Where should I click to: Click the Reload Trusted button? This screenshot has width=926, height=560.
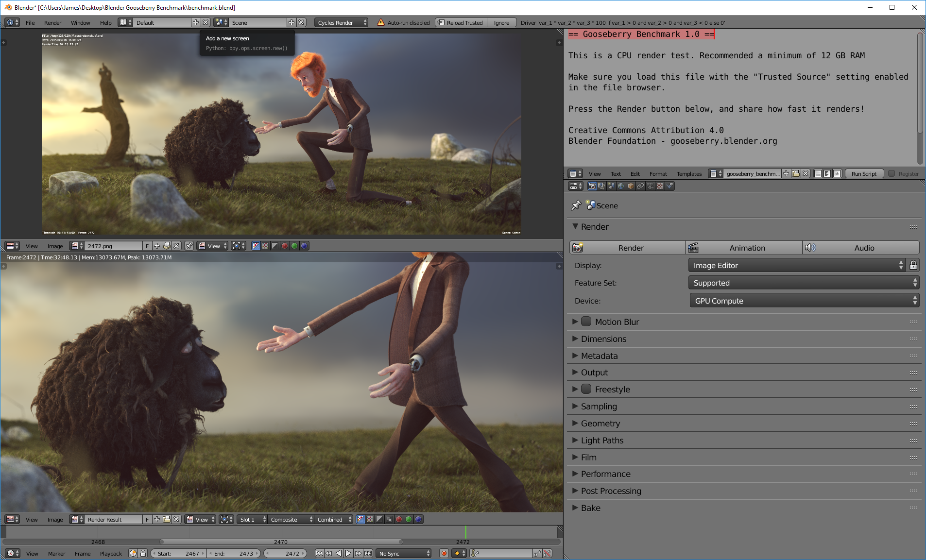pos(460,23)
